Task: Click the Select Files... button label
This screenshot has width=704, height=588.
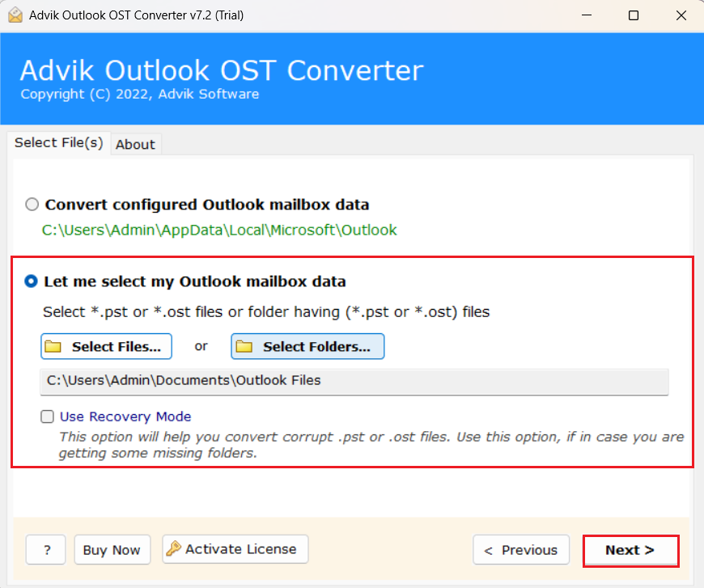Action: point(117,346)
